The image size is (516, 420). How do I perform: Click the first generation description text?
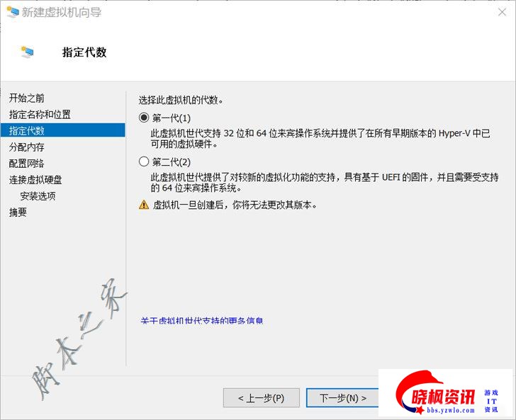coord(320,138)
